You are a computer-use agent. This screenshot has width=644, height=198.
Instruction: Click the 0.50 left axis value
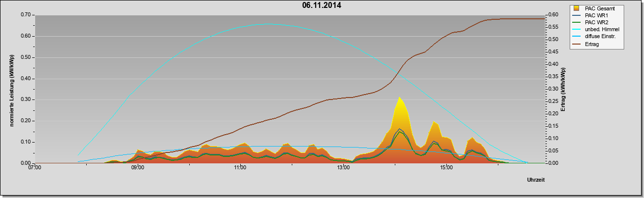26,57
